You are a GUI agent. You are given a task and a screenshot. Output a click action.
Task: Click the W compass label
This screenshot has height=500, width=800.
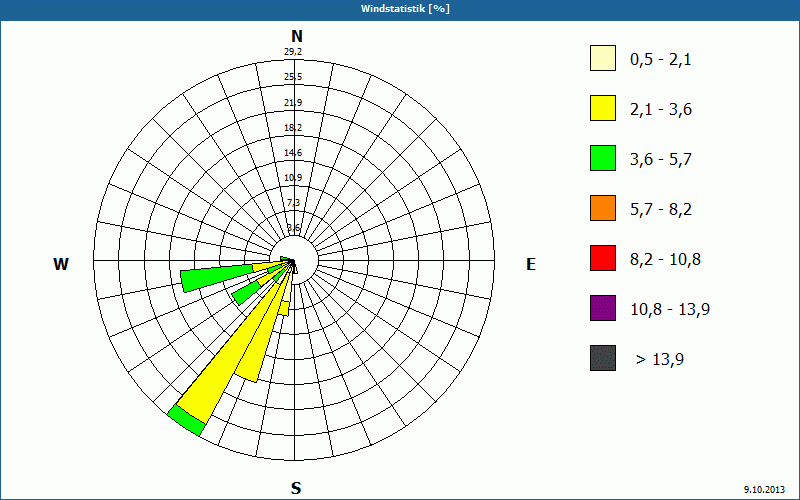pyautogui.click(x=61, y=264)
